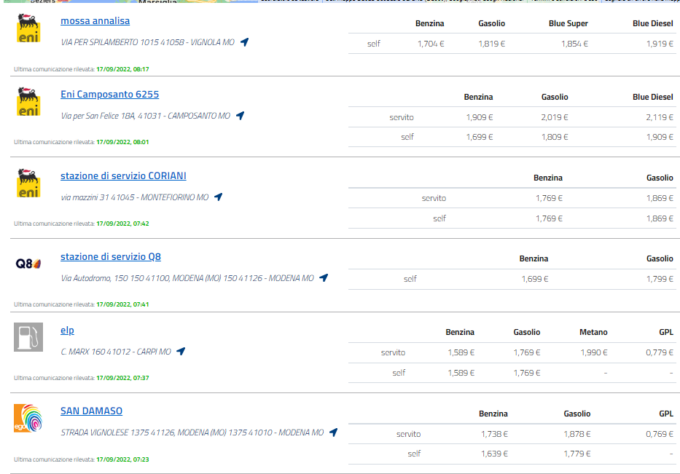Click Eni logo of Eni Camposanto 6255
680x474 pixels.
(28, 101)
